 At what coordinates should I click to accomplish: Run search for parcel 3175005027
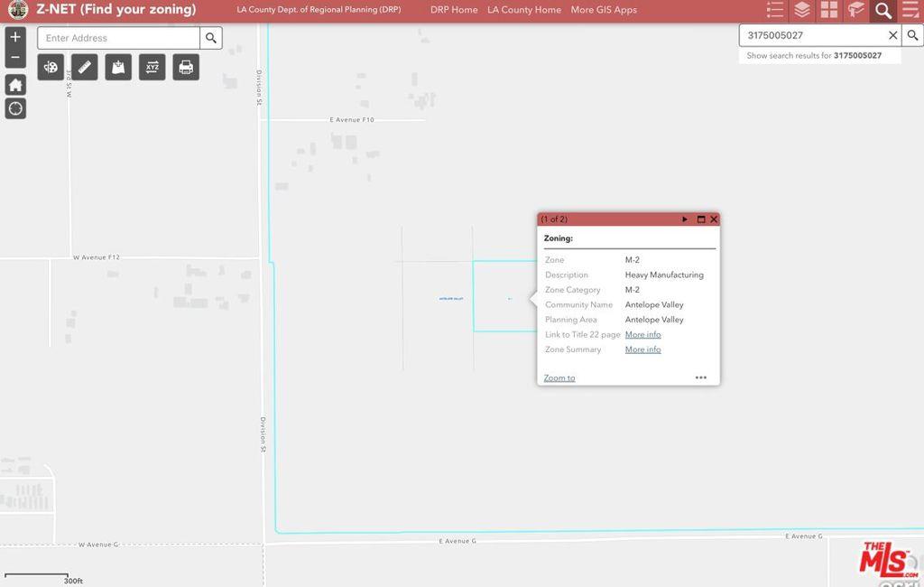[912, 35]
